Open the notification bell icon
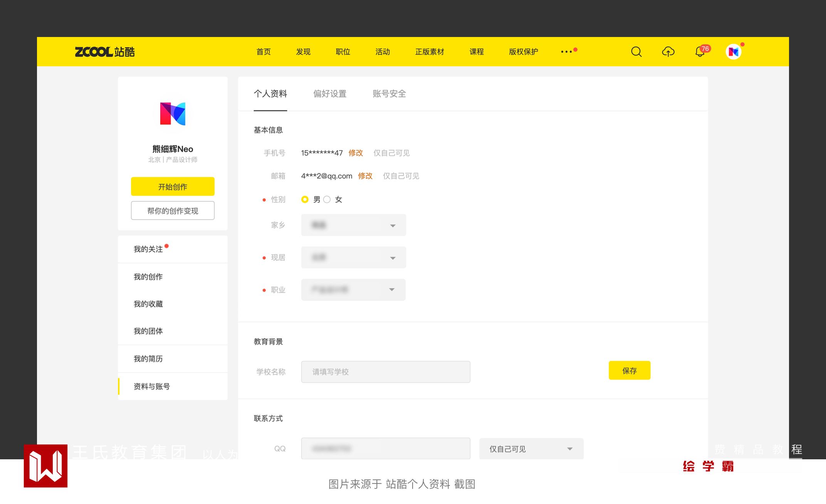 point(700,52)
